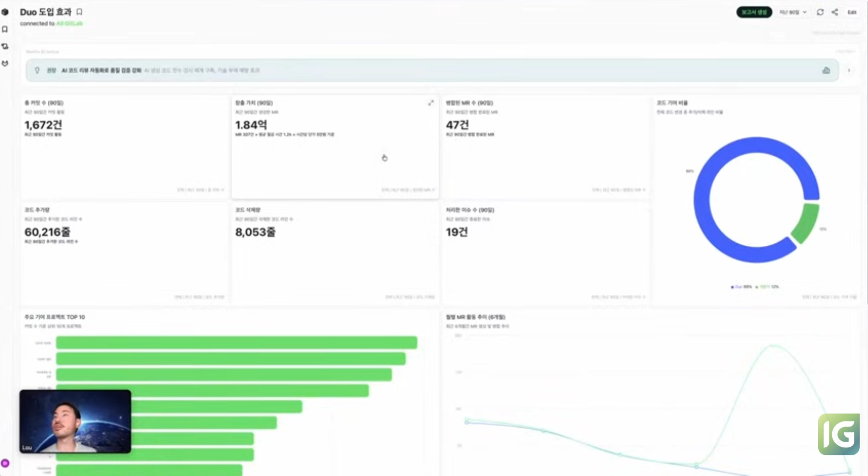Screen dimensions: 868x476
Task: Click the bookmark icon beside the dashboard title
Action: (80, 12)
